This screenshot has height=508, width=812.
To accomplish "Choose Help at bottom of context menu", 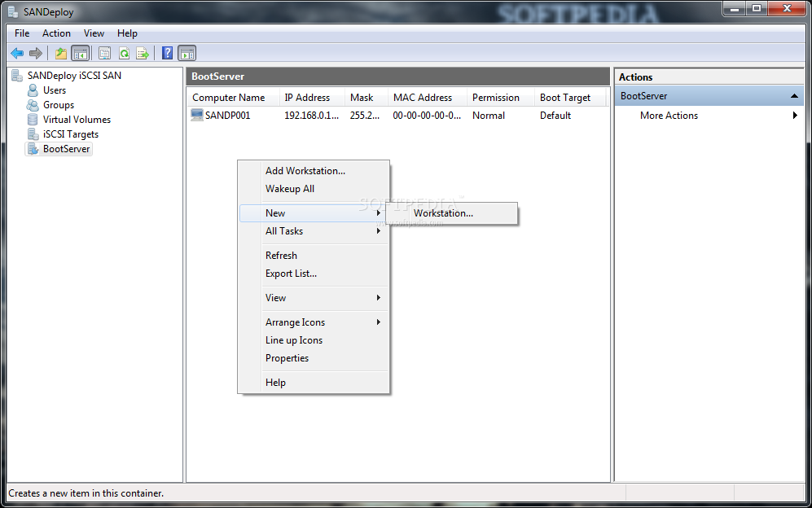I will click(x=314, y=383).
